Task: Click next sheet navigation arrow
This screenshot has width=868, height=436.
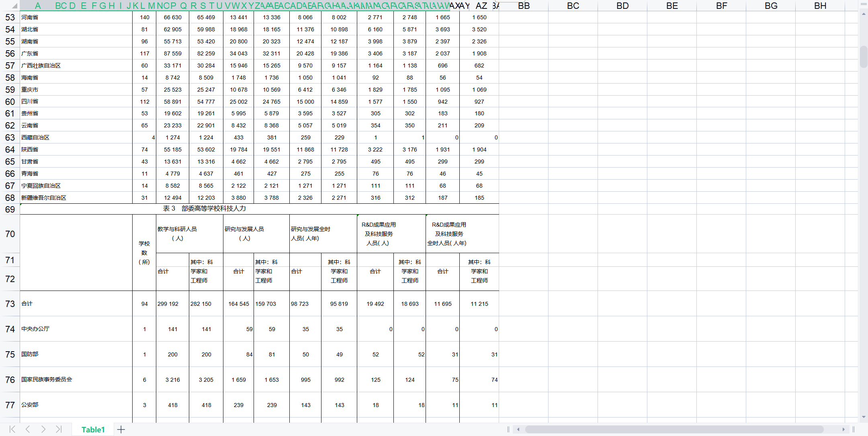Action: [43, 429]
